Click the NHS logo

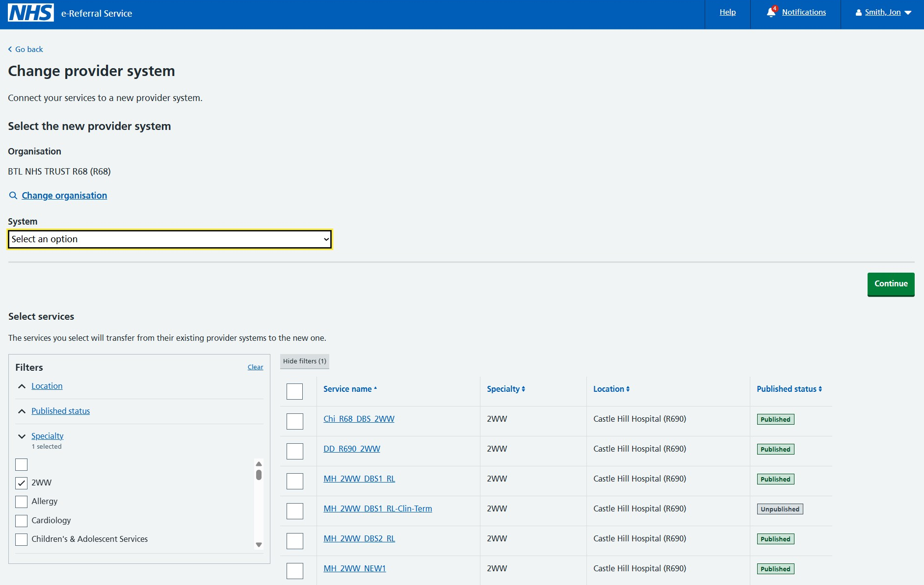(x=31, y=13)
